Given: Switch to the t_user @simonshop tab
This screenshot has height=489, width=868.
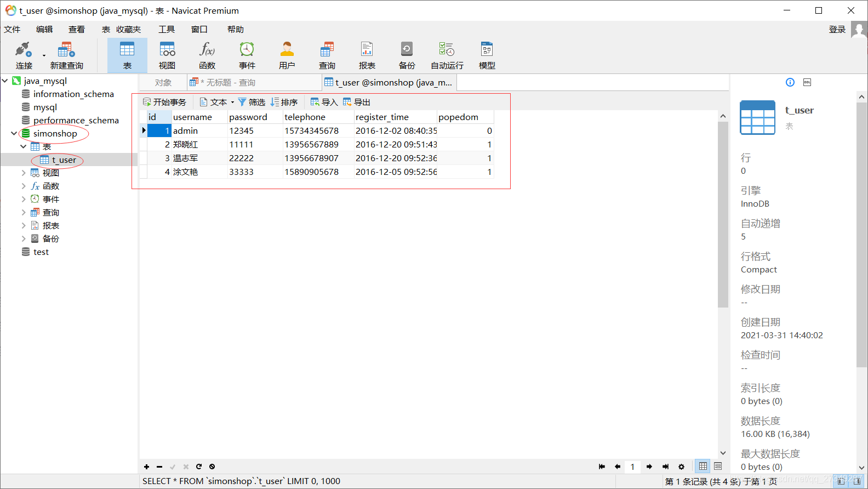Looking at the screenshot, I should click(x=390, y=83).
